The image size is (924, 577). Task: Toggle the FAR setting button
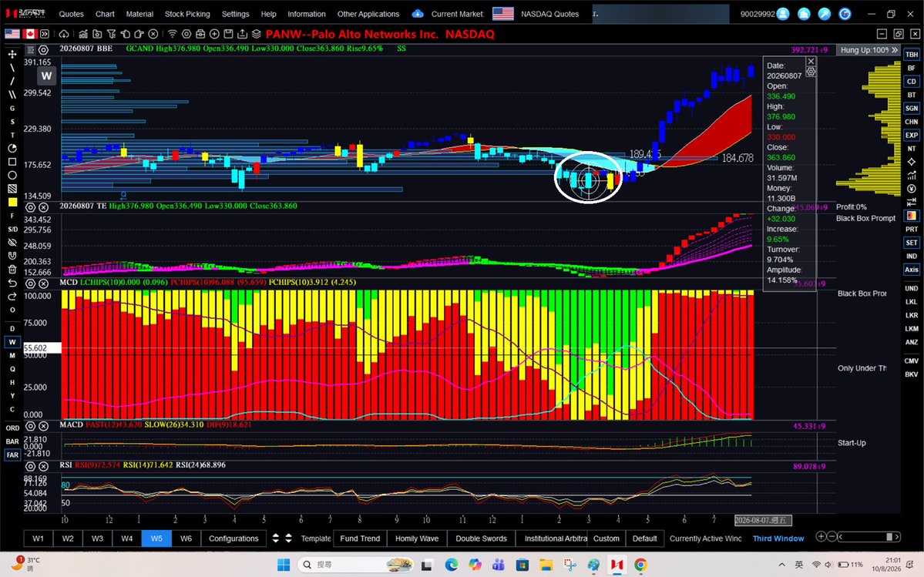click(12, 455)
